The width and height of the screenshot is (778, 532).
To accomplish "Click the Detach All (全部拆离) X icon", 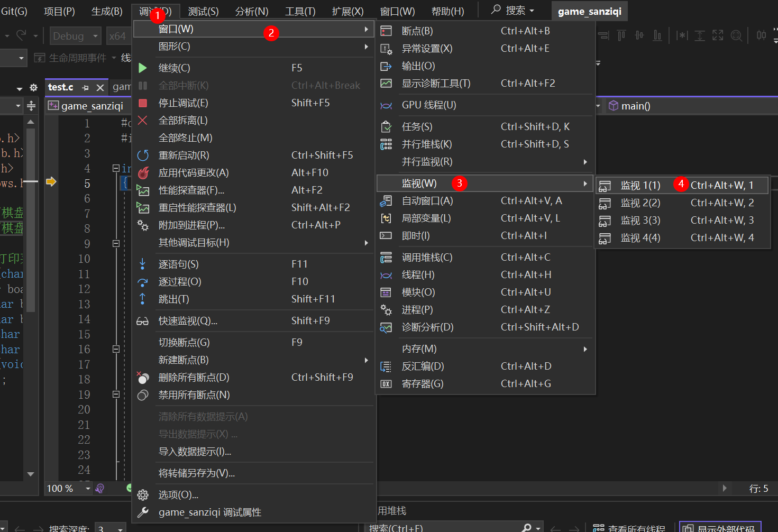I will pyautogui.click(x=142, y=120).
